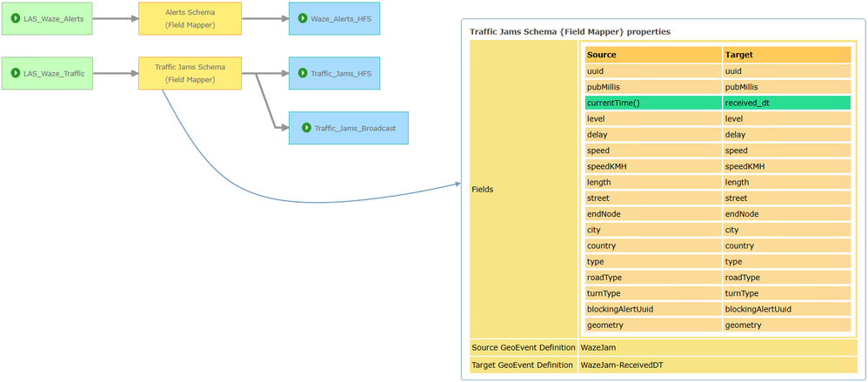The height and width of the screenshot is (382, 868).
Task: Select the LAS_Waze_Alerts input node
Action: pyautogui.click(x=47, y=18)
